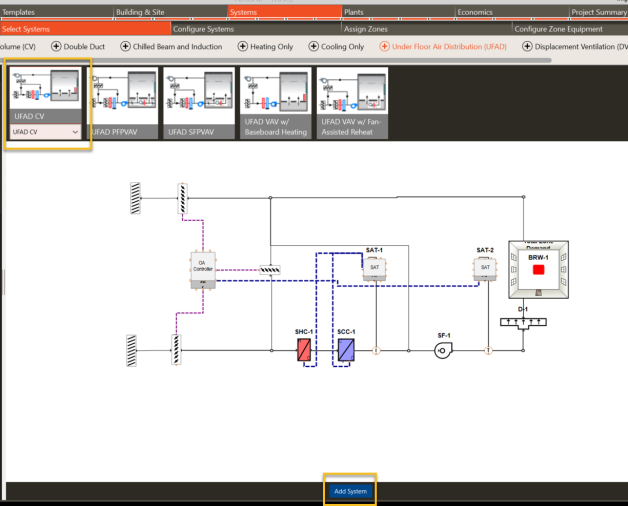Switch to Configure Systems sub-tab

[x=256, y=29]
